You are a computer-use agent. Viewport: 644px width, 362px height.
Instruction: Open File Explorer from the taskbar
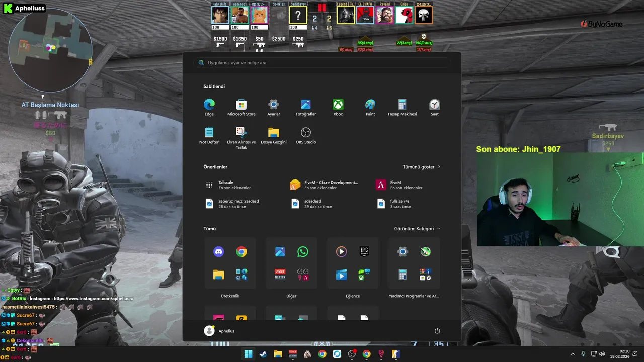pos(278,354)
